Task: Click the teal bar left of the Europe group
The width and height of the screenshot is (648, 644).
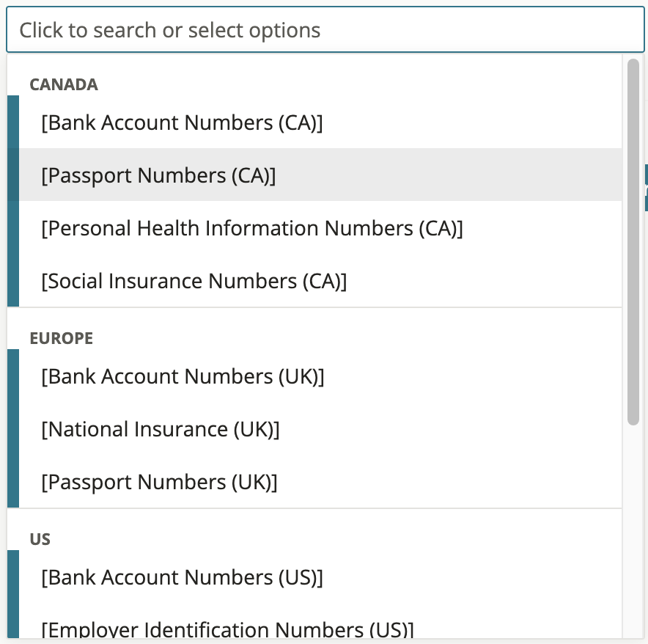Action: coord(12,428)
